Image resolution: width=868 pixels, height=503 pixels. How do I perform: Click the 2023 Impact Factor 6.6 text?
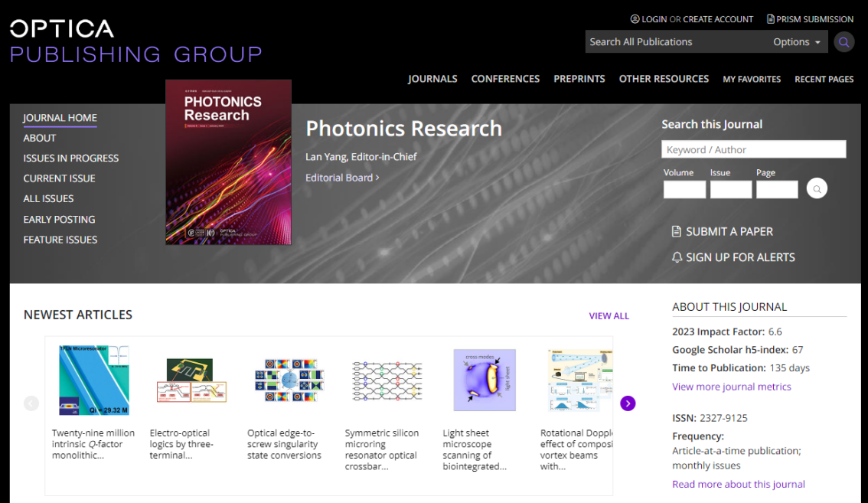pos(727,332)
